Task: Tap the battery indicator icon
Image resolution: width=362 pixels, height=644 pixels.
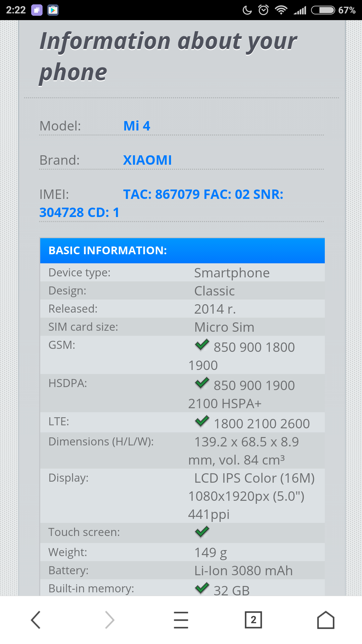Action: [323, 10]
